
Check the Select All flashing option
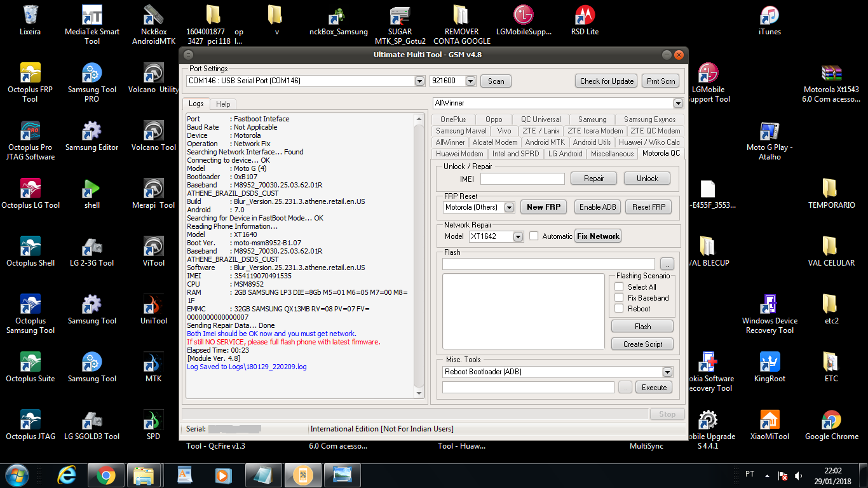(619, 287)
